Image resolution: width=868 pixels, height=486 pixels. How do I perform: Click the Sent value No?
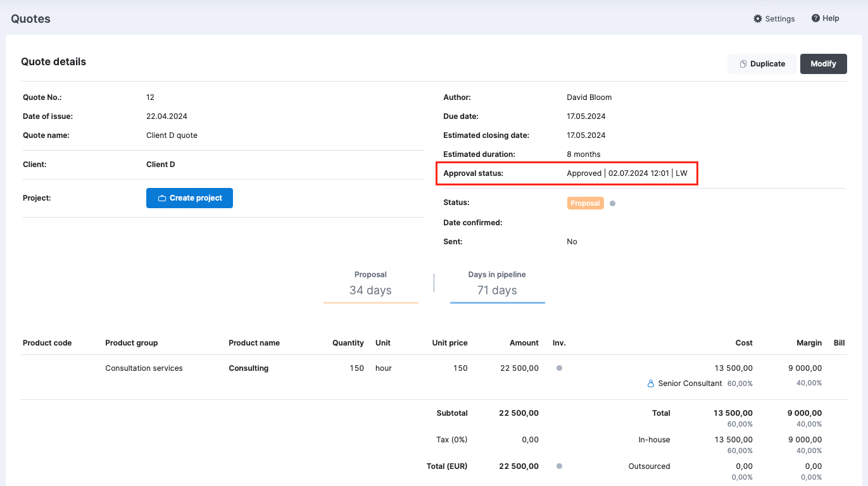coord(572,242)
